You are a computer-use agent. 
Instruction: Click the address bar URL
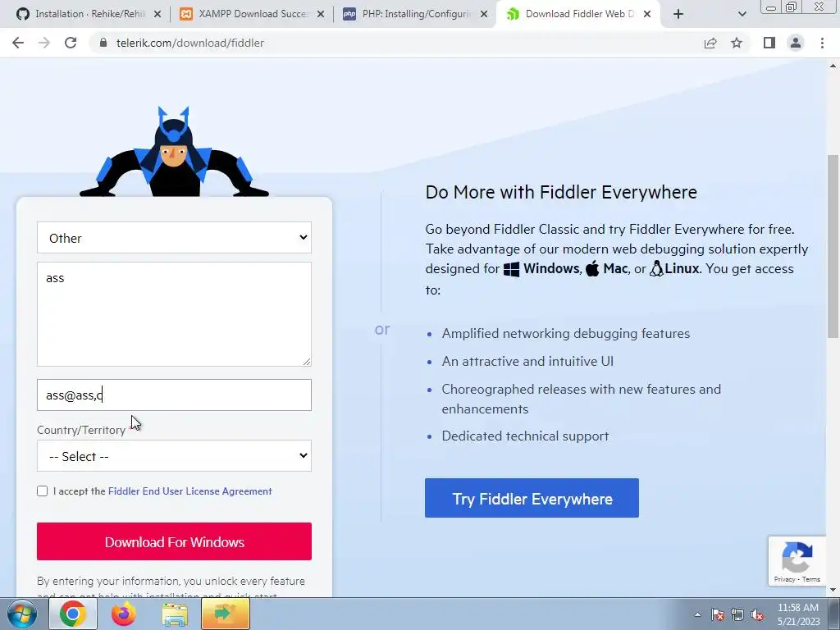190,43
